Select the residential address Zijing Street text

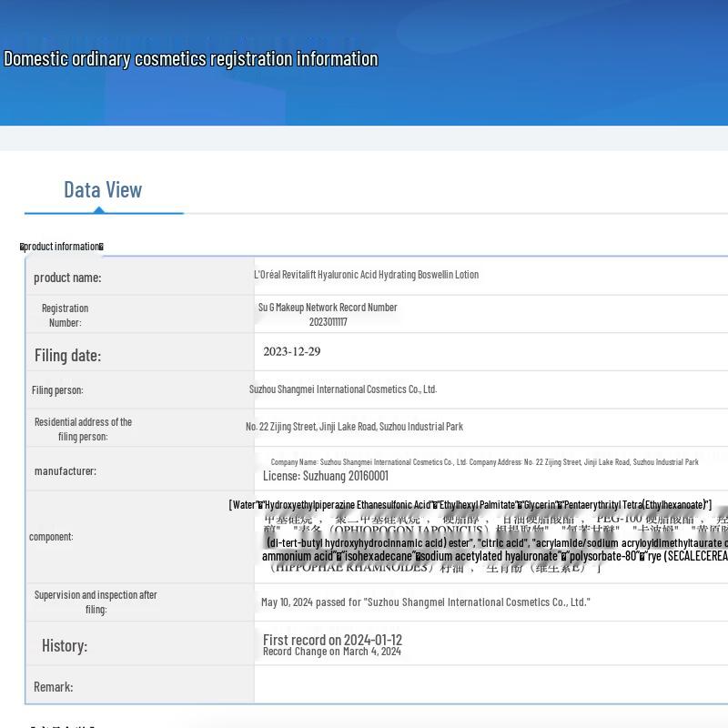[354, 427]
